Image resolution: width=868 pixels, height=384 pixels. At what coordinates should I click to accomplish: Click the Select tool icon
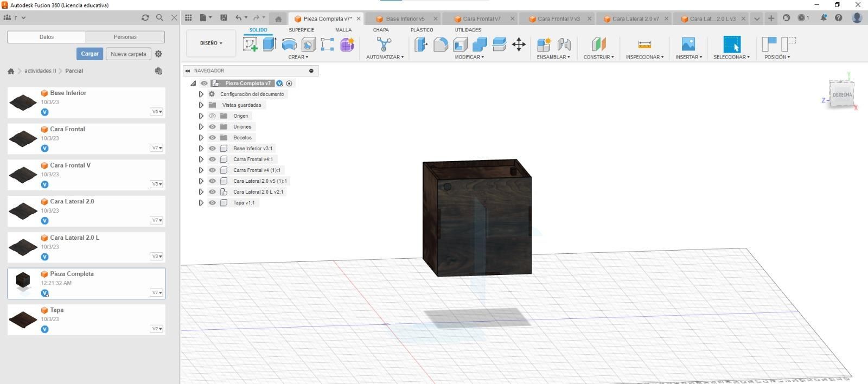click(x=732, y=44)
